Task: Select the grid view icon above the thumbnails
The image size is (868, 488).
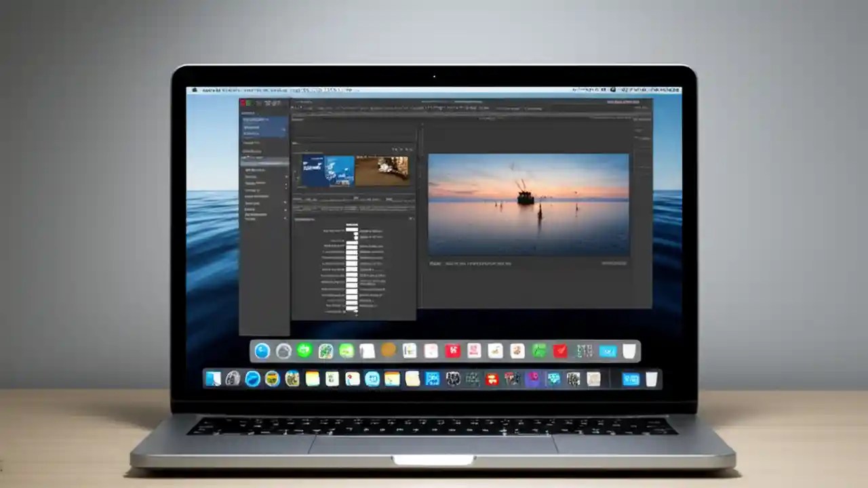Action: click(393, 150)
